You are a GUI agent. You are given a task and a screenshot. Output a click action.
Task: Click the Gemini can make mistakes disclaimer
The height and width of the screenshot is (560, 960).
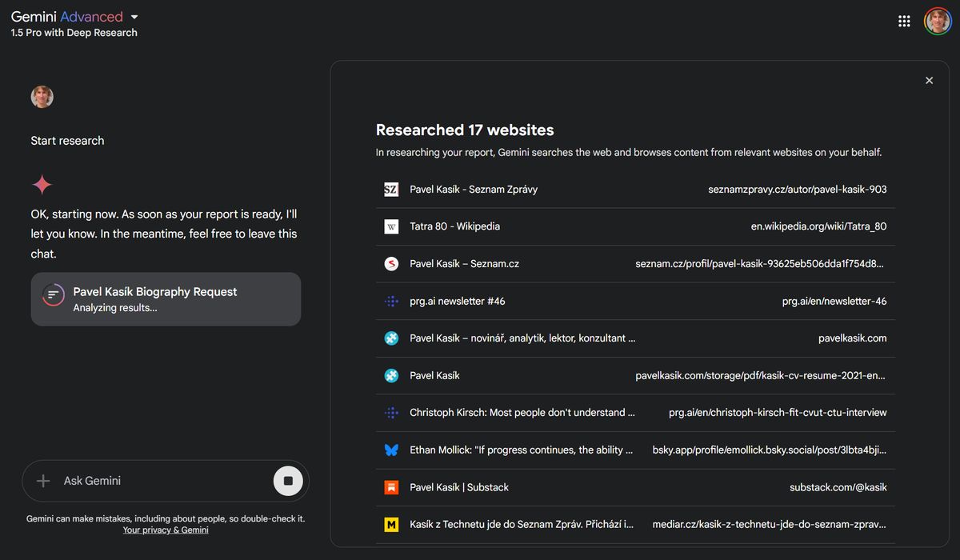point(166,518)
